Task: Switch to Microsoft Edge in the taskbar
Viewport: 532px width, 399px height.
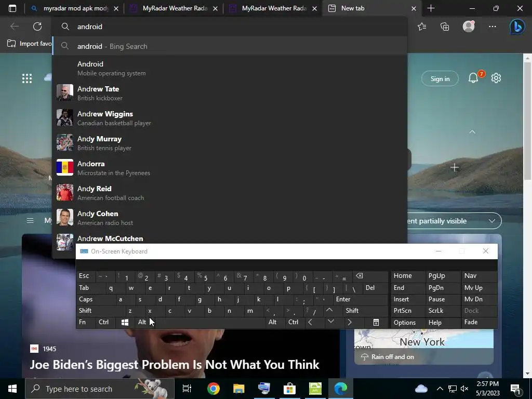Action: point(341,389)
